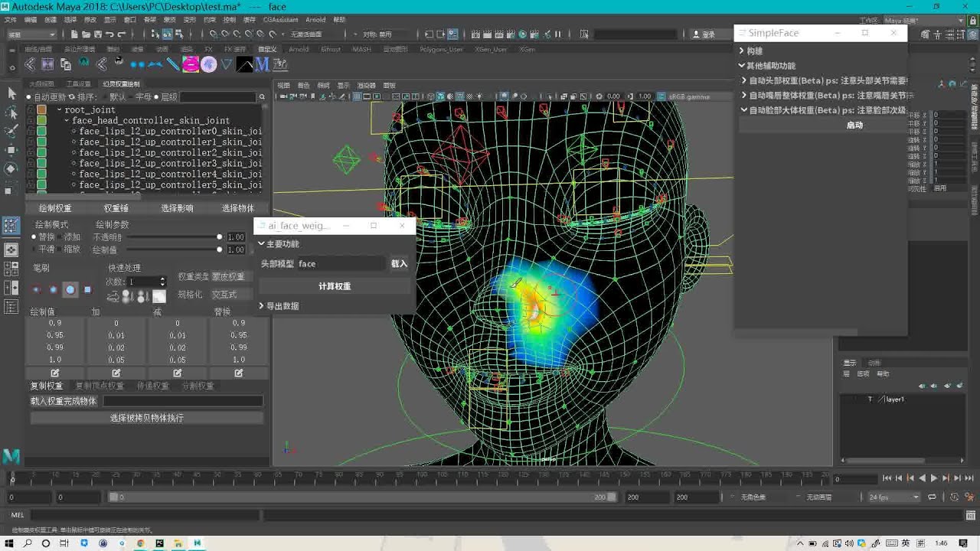Image resolution: width=980 pixels, height=551 pixels.
Task: Click the blue M shelf icon
Action: [x=263, y=64]
